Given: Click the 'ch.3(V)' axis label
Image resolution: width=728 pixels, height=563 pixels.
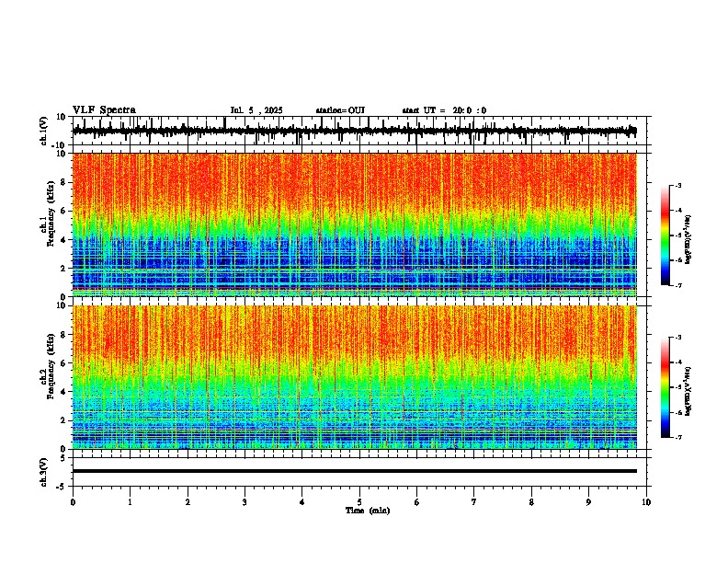Looking at the screenshot, I should tap(44, 472).
